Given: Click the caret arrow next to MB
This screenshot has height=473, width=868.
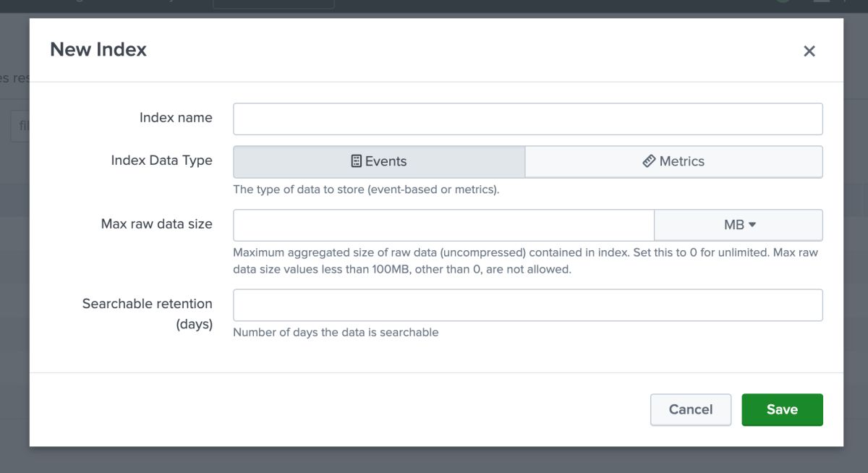Looking at the screenshot, I should pyautogui.click(x=752, y=225).
